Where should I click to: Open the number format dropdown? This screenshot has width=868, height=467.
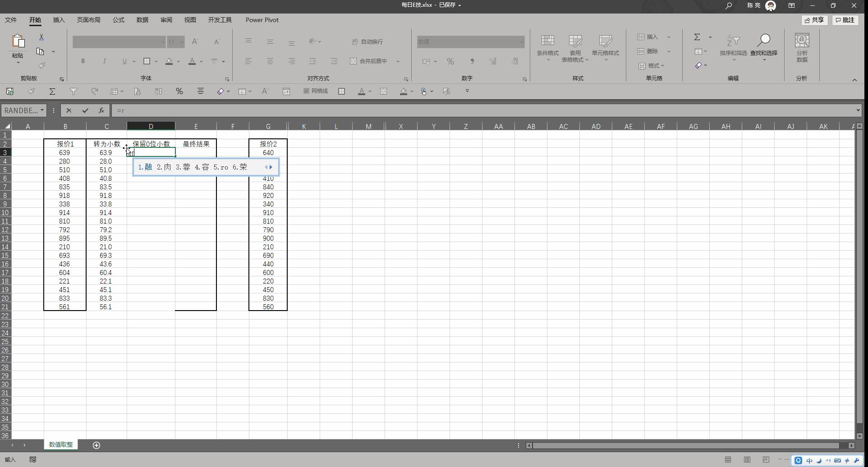[522, 41]
